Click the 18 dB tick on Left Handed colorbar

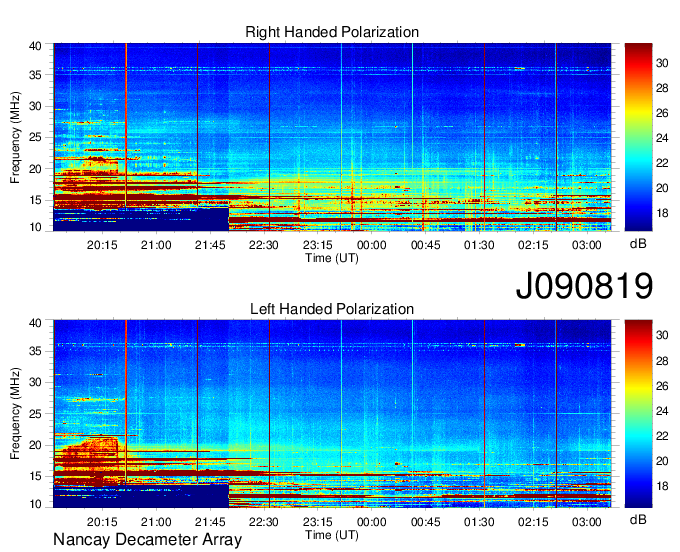662,486
